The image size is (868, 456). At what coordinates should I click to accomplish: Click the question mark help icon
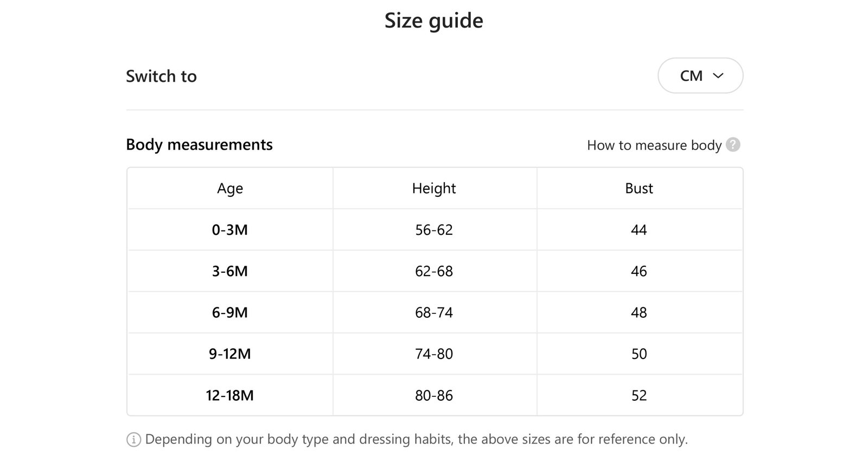point(733,145)
